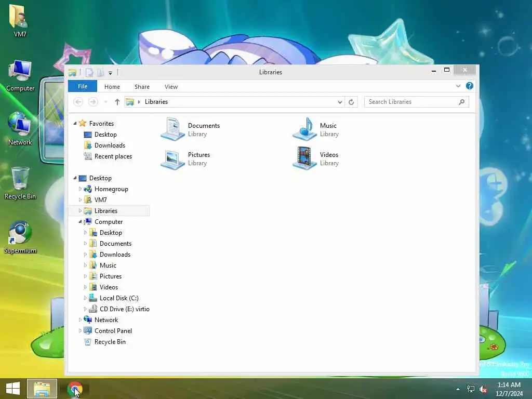The width and height of the screenshot is (532, 399).
Task: Expand the Control Panel tree node
Action: point(80,330)
